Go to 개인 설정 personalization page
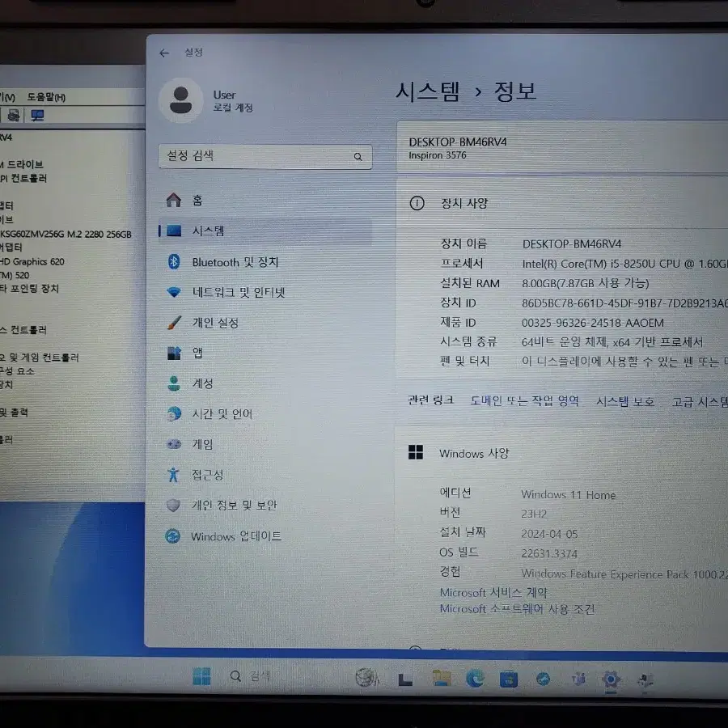The height and width of the screenshot is (728, 728). [265, 323]
